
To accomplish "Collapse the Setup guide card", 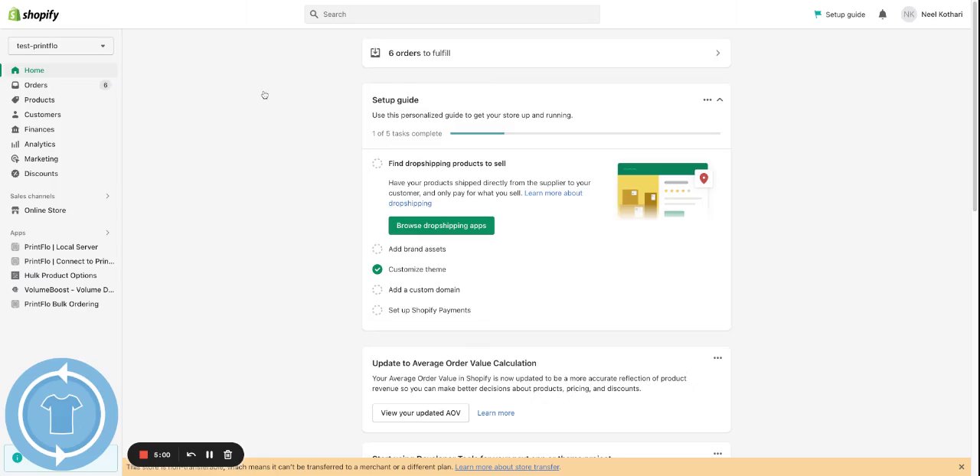I will pos(720,99).
